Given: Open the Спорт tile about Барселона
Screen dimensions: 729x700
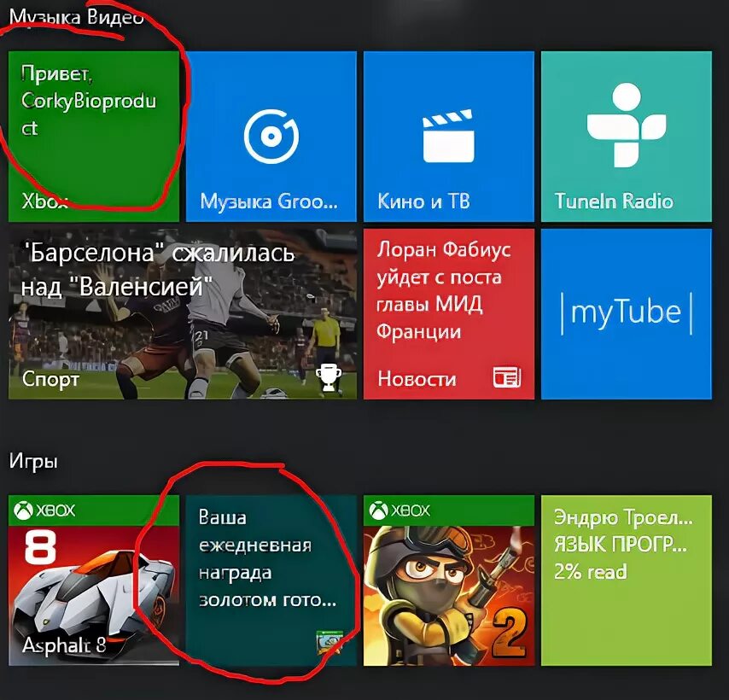Looking at the screenshot, I should tap(183, 314).
